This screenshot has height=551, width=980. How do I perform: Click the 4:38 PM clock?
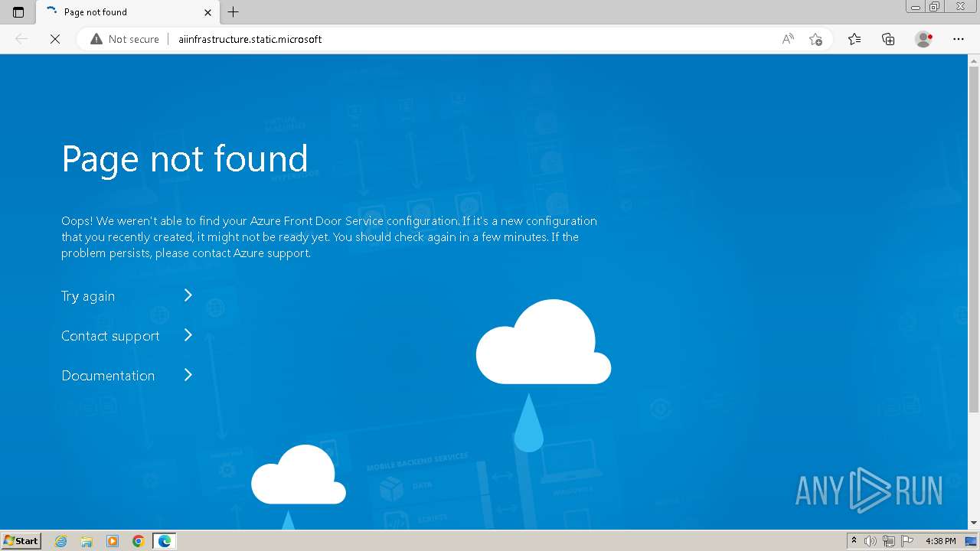point(940,541)
